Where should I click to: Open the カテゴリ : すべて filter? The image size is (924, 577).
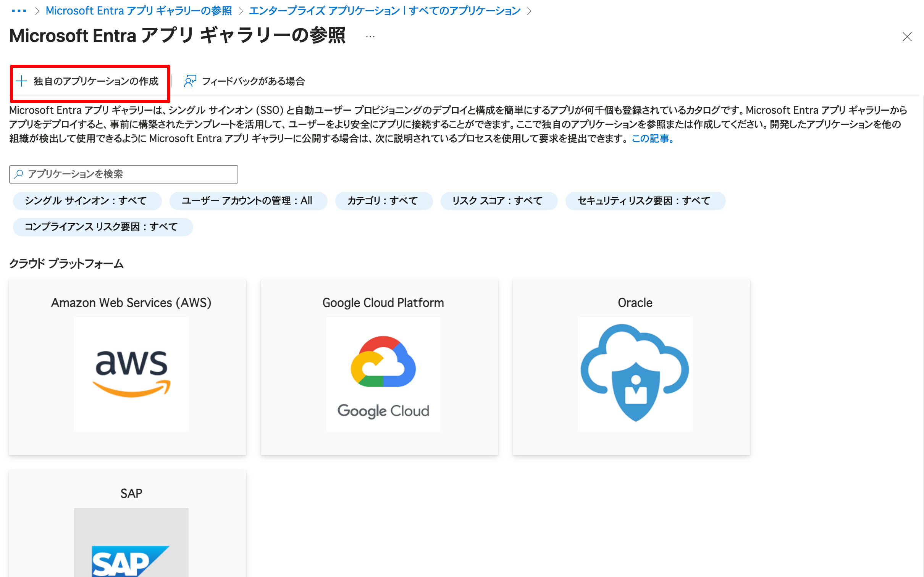pyautogui.click(x=383, y=201)
